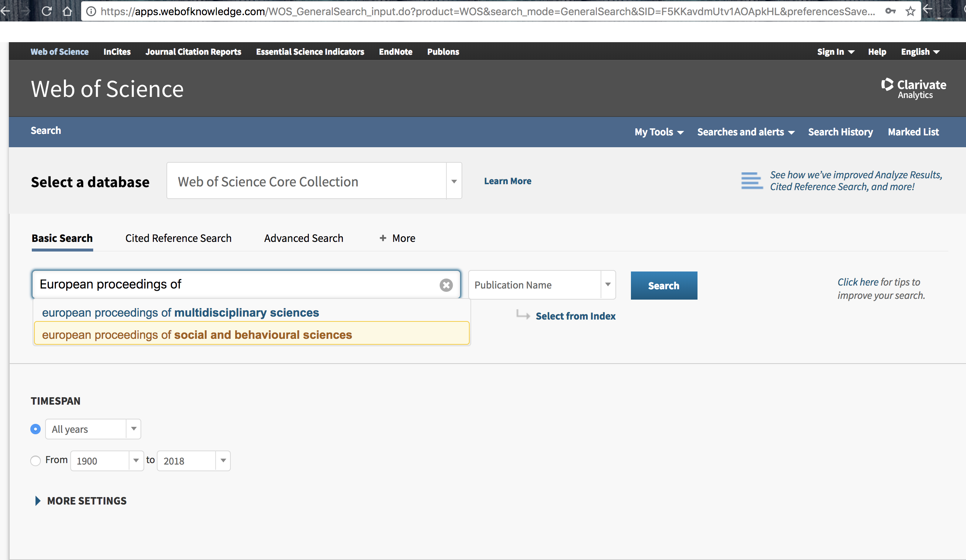This screenshot has width=966, height=560.
Task: Click the saved password key icon
Action: coord(890,11)
